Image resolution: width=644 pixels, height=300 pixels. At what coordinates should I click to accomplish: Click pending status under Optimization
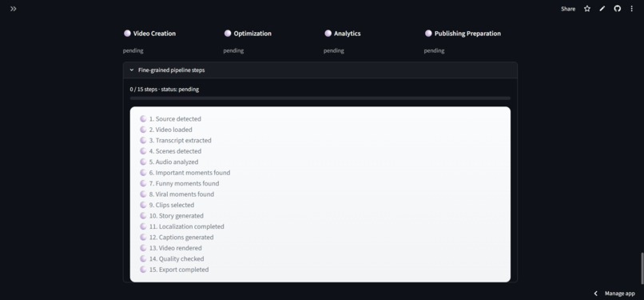[x=233, y=50]
